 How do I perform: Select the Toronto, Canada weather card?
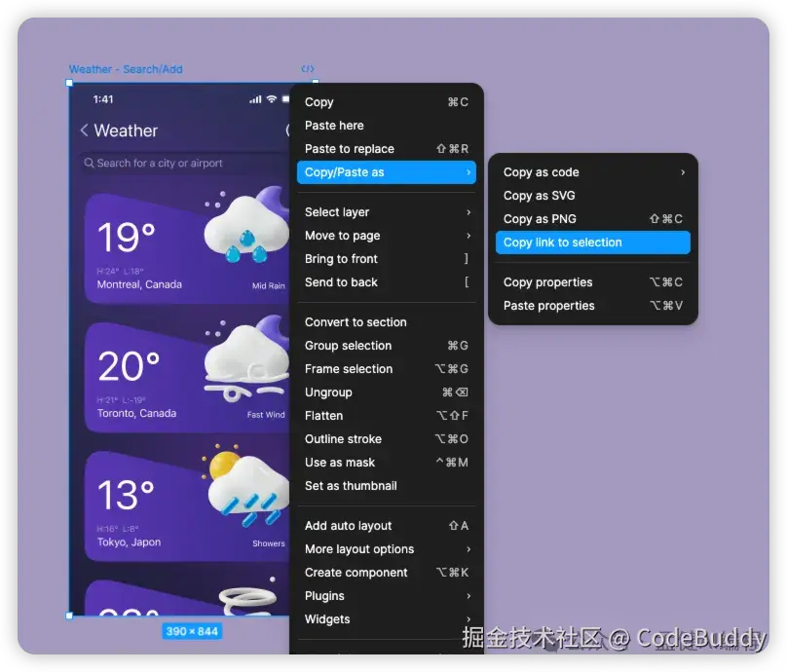pyautogui.click(x=187, y=378)
